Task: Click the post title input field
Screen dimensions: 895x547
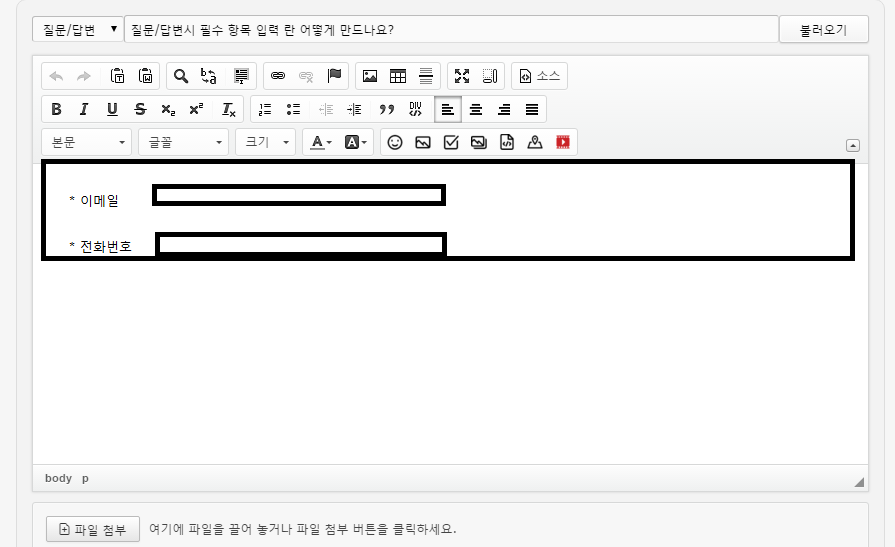Action: [450, 29]
